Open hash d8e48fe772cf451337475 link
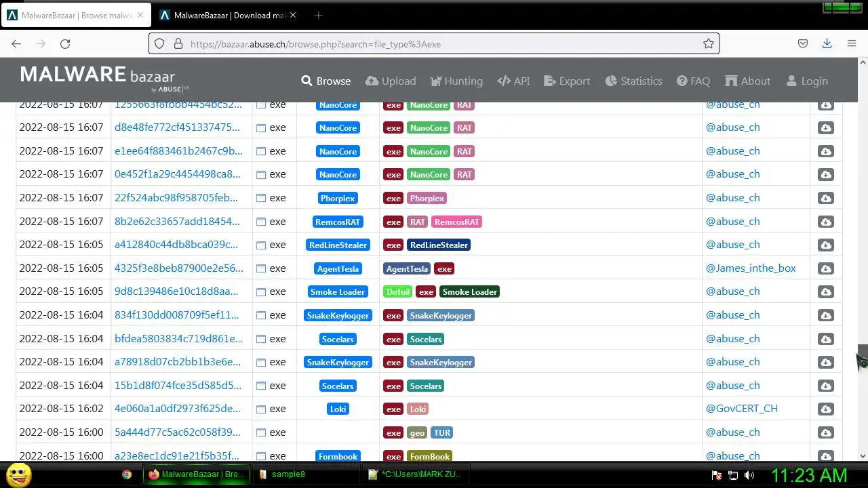The image size is (868, 488). click(x=177, y=127)
